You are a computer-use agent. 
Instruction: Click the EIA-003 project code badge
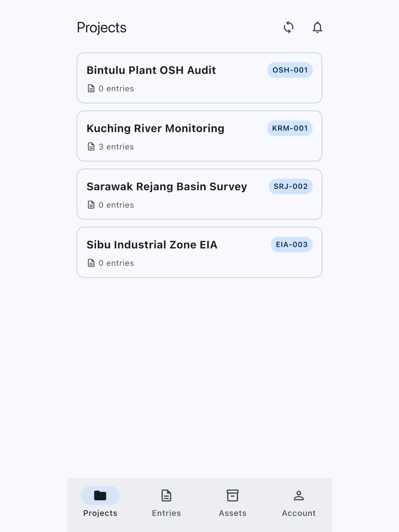coord(292,245)
